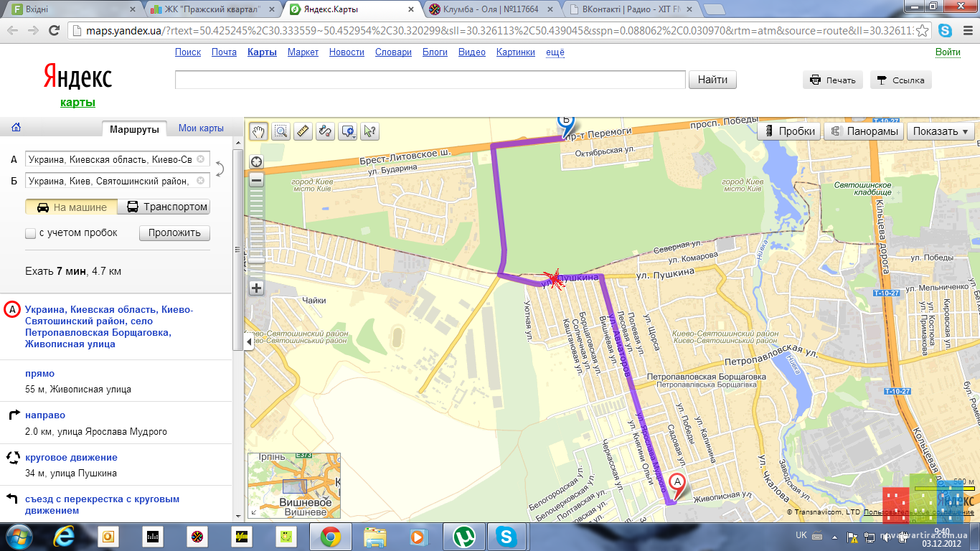
Task: Open 'Видео' service link
Action: [472, 52]
